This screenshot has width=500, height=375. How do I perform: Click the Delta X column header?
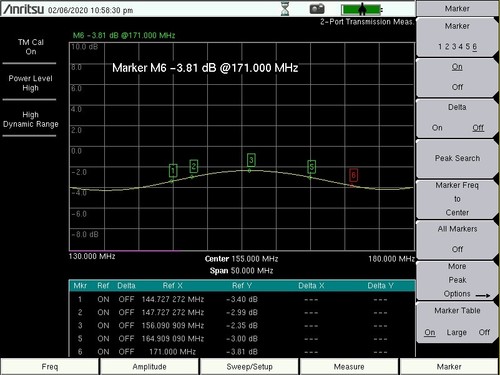pos(311,286)
